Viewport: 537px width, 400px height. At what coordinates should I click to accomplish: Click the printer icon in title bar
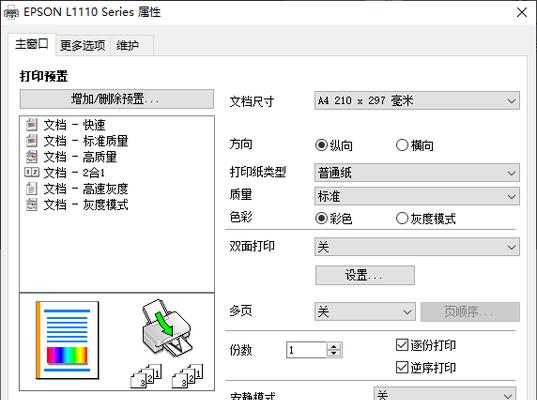pyautogui.click(x=11, y=13)
